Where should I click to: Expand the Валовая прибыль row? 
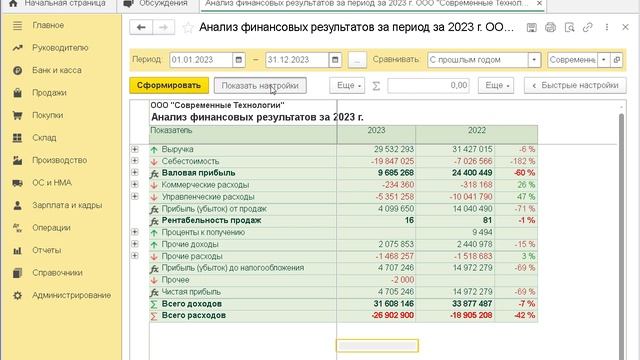(x=135, y=173)
